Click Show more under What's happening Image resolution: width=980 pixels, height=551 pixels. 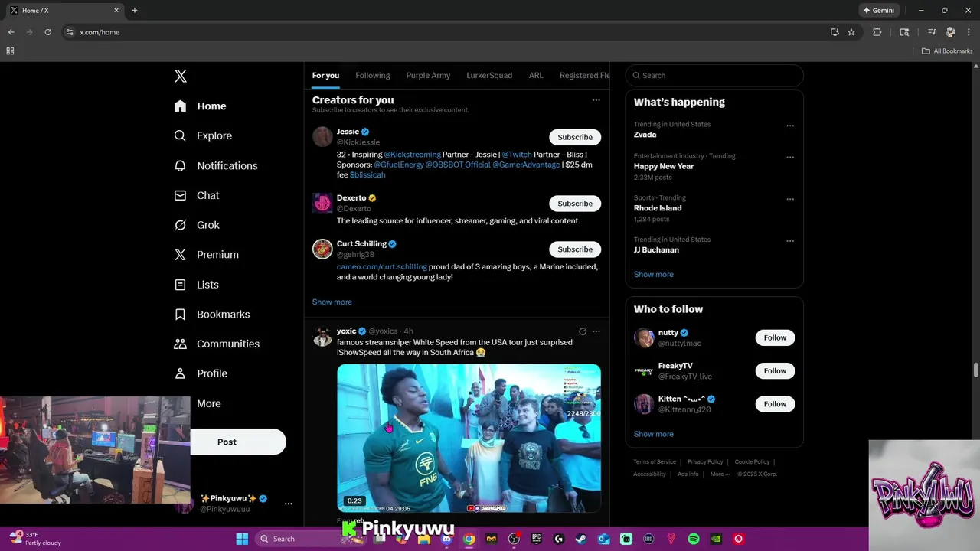(654, 274)
